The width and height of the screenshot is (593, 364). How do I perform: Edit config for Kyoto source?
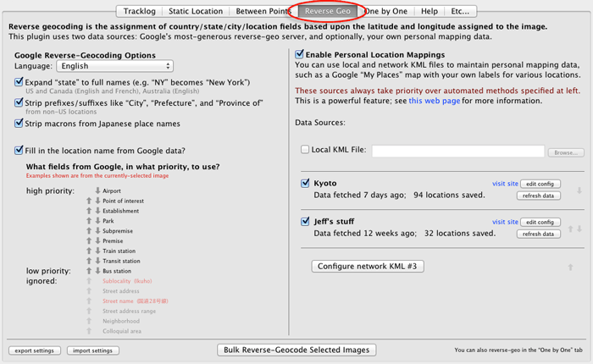tap(540, 184)
